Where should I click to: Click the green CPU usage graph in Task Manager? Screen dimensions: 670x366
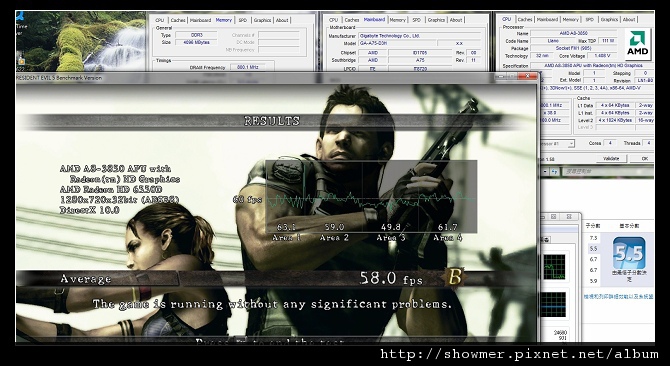(x=555, y=266)
